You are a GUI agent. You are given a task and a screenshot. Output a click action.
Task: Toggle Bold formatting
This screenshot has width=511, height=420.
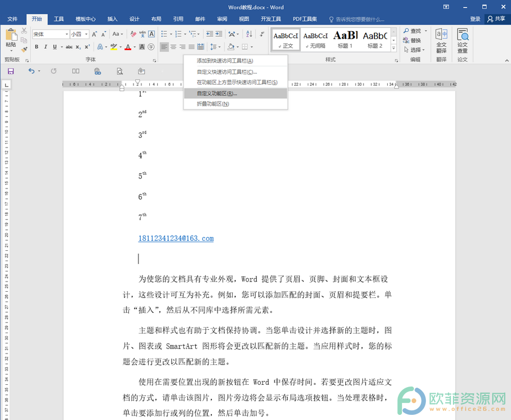pos(36,47)
